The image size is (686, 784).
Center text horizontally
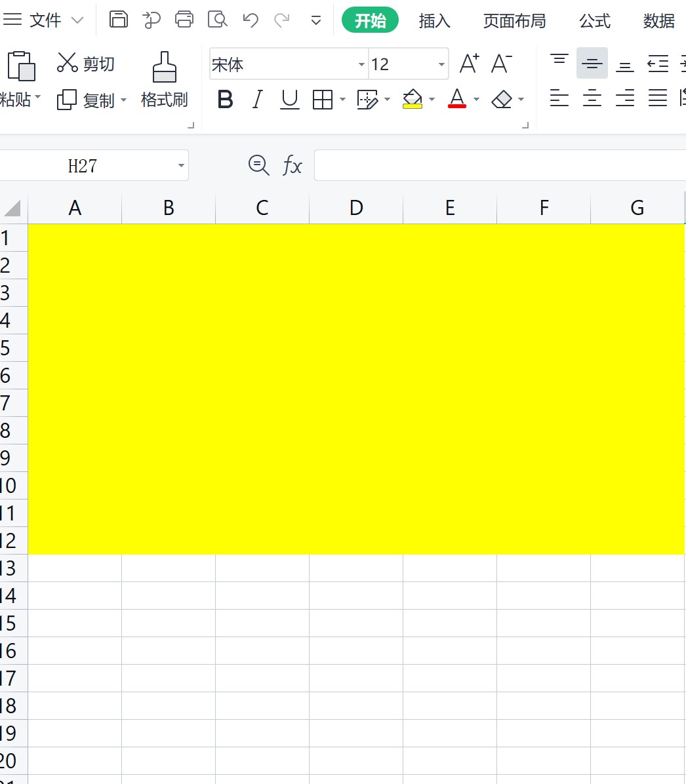tap(592, 98)
